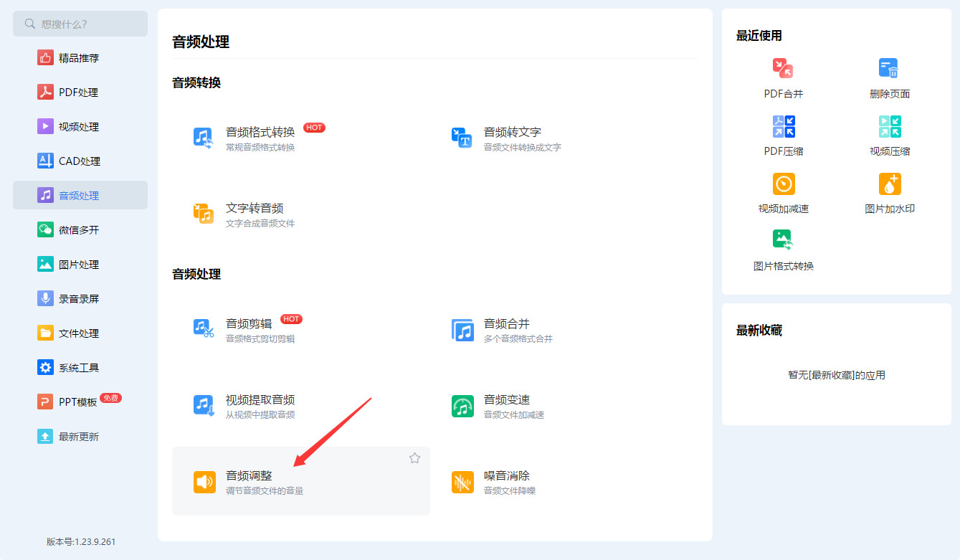The width and height of the screenshot is (960, 560).
Task: Go to 微信多开 sidebar item
Action: (x=80, y=230)
